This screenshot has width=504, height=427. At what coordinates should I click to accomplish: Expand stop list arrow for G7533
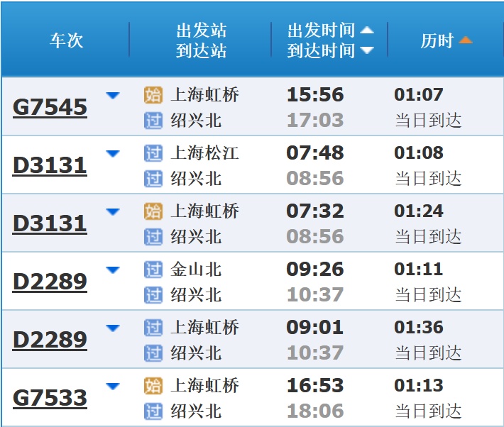click(x=112, y=386)
